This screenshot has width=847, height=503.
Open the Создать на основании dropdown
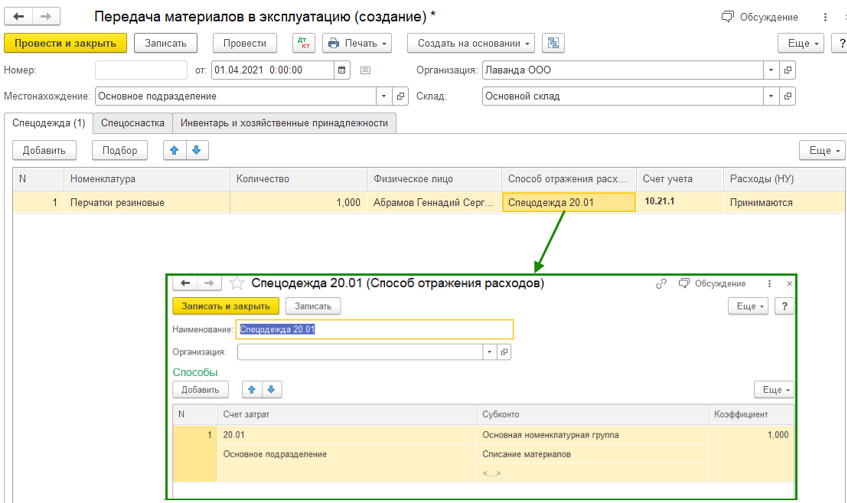coord(471,43)
